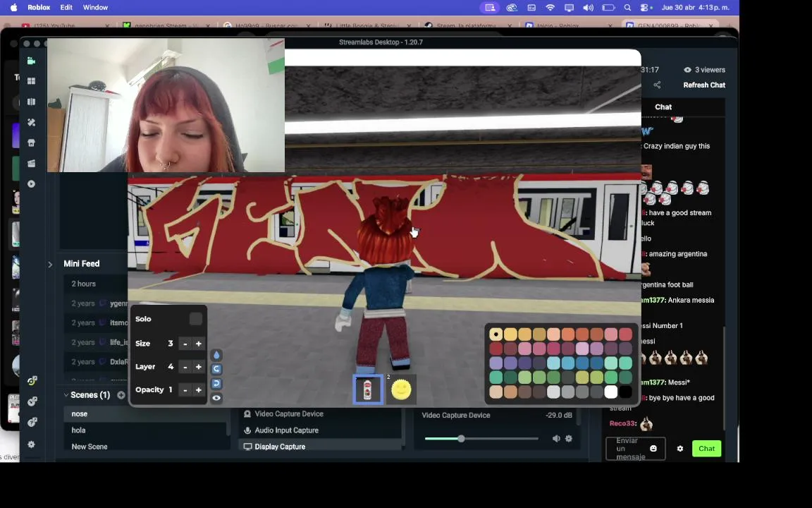
Task: Open the play-circle recordings icon in sidebar
Action: point(31,184)
